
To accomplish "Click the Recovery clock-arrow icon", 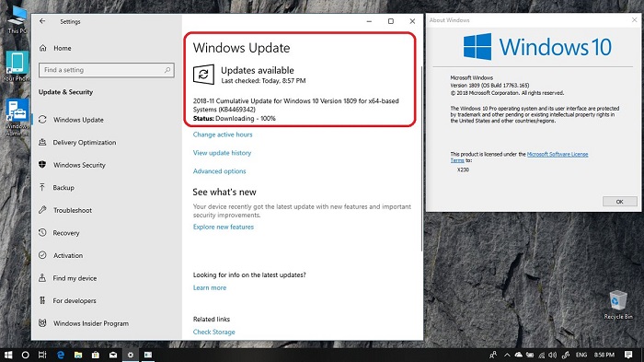I will pos(42,233).
